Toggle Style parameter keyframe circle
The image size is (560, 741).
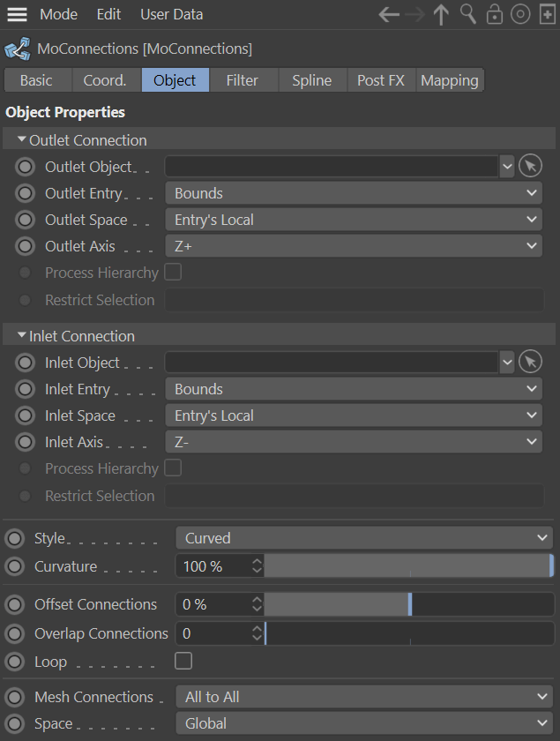click(15, 538)
